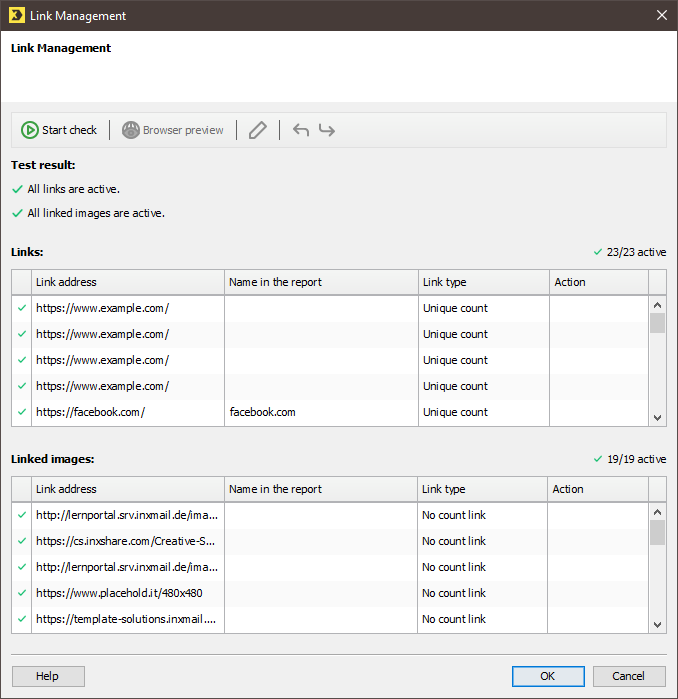Click the Linked images scrollbar thumb
This screenshot has height=699, width=678.
[657, 533]
